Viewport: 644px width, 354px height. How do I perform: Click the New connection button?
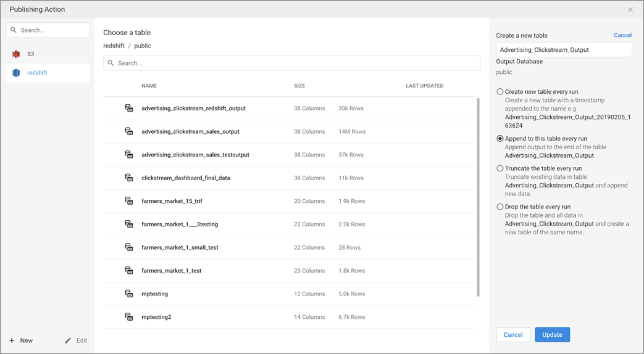point(21,340)
